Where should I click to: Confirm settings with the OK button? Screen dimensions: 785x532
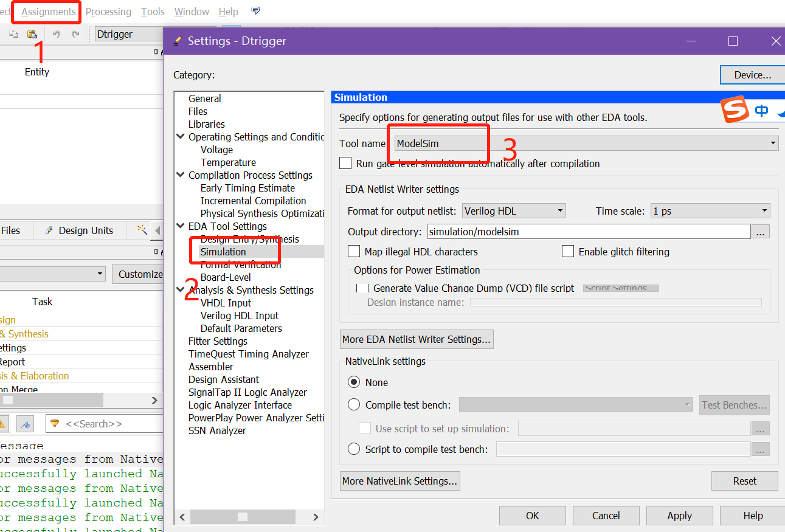[533, 516]
